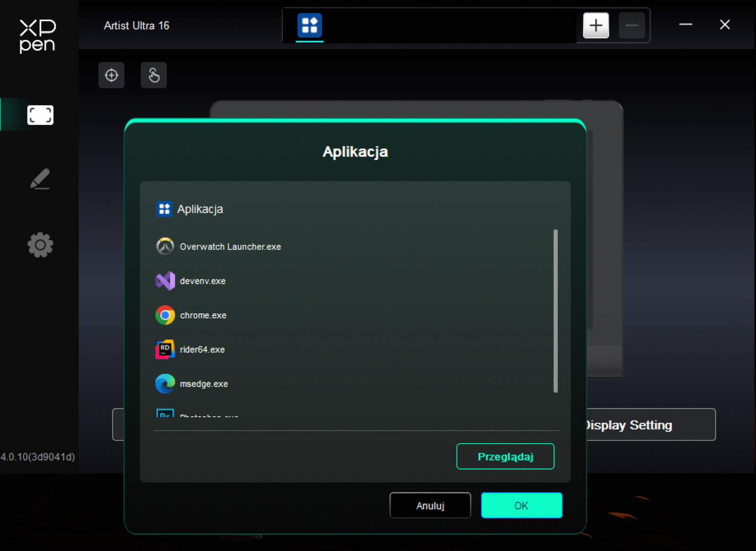
Task: Click the screen calibration crosshair icon
Action: [112, 75]
